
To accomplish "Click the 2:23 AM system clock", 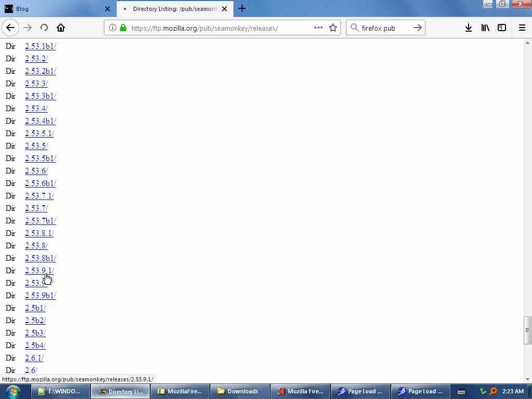I will click(513, 392).
